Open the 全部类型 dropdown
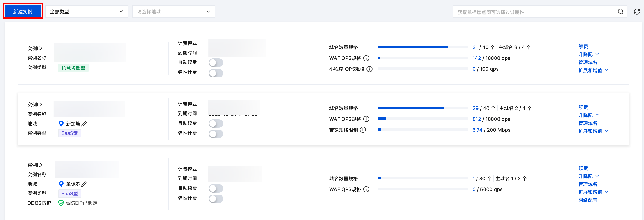644x220 pixels. click(x=87, y=12)
